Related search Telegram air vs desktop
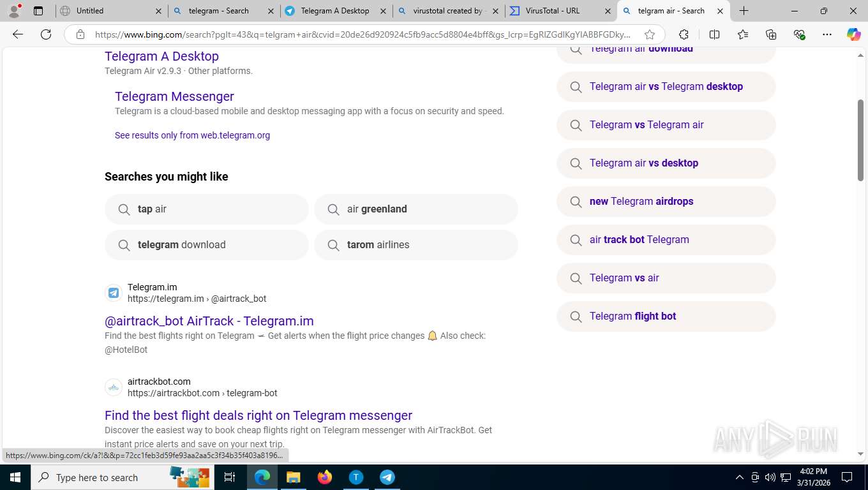 (x=666, y=163)
